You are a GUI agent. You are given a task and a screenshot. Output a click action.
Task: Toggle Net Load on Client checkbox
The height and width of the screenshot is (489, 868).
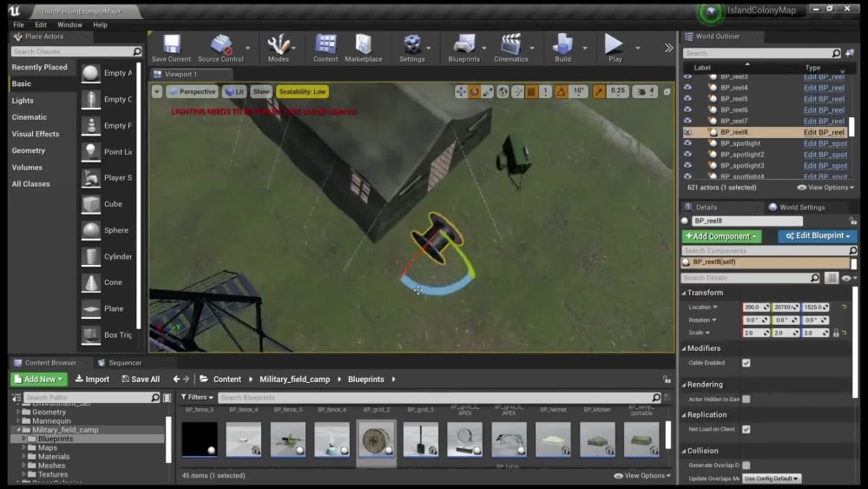click(x=746, y=429)
